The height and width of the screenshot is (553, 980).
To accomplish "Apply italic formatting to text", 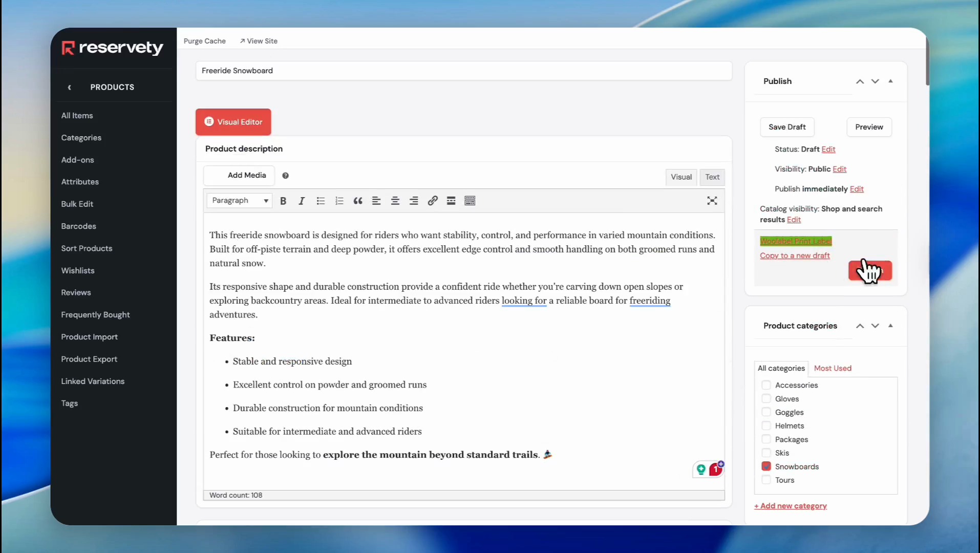I will [302, 201].
